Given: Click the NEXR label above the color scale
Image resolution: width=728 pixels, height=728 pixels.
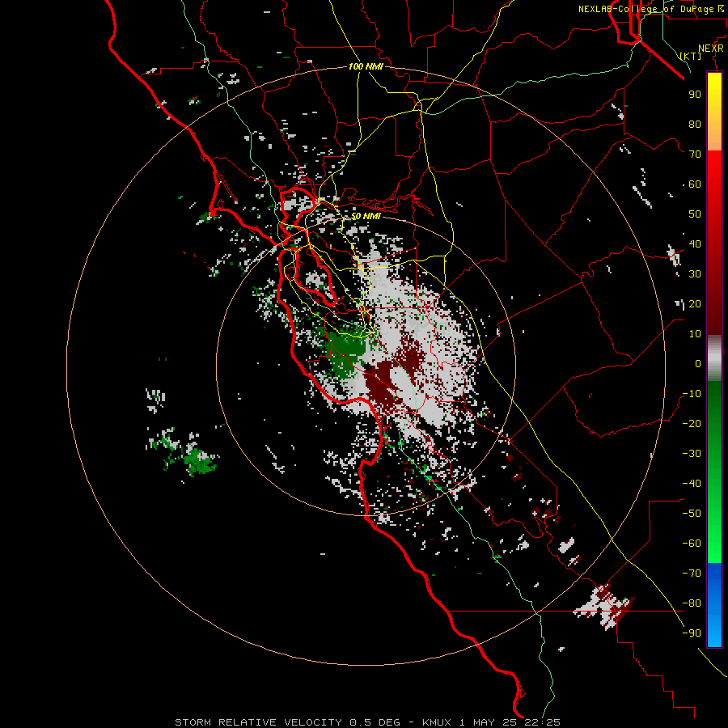Looking at the screenshot, I should click(711, 49).
